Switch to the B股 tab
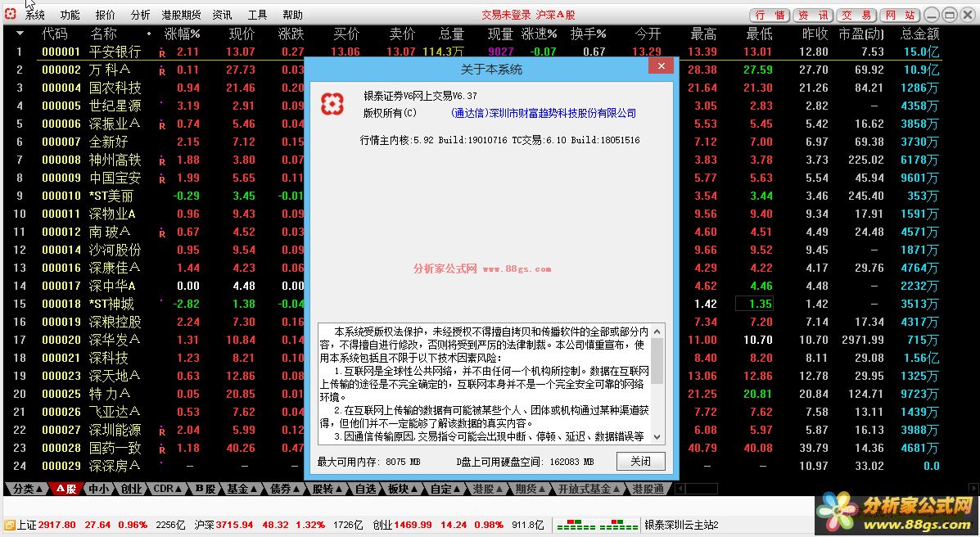 pyautogui.click(x=205, y=489)
